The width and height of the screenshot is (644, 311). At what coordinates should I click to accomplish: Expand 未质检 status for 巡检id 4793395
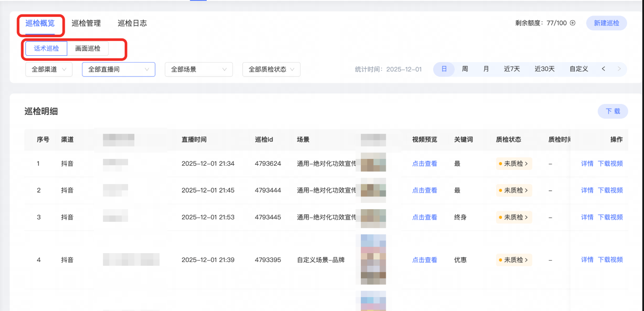[x=514, y=260]
